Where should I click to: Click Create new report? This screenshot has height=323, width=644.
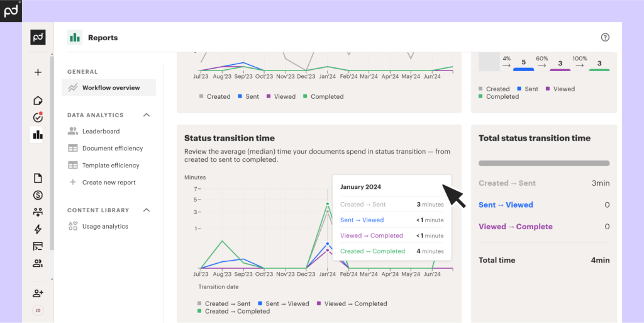108,183
